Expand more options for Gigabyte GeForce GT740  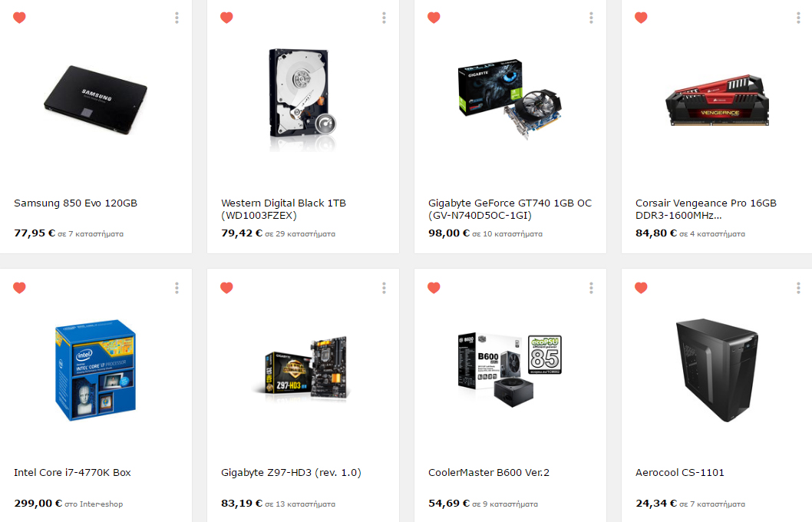[x=591, y=18]
